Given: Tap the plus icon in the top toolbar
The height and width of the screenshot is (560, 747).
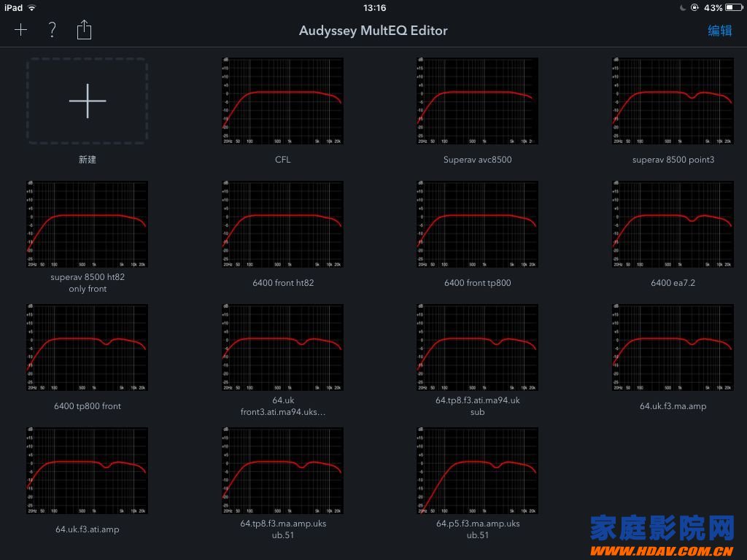Looking at the screenshot, I should tap(20, 30).
